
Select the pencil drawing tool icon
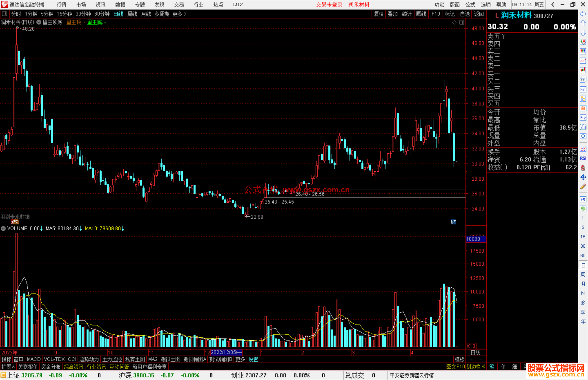(583, 187)
